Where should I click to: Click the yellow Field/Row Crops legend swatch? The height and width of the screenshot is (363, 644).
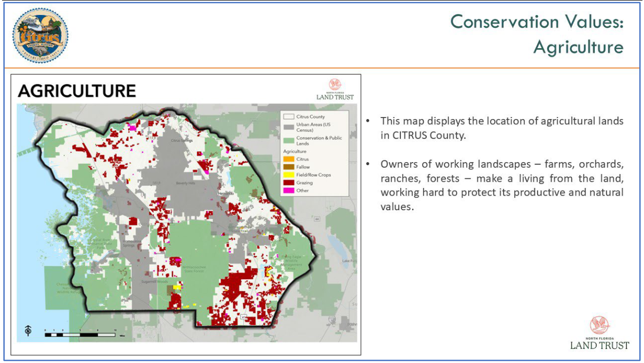tap(289, 175)
